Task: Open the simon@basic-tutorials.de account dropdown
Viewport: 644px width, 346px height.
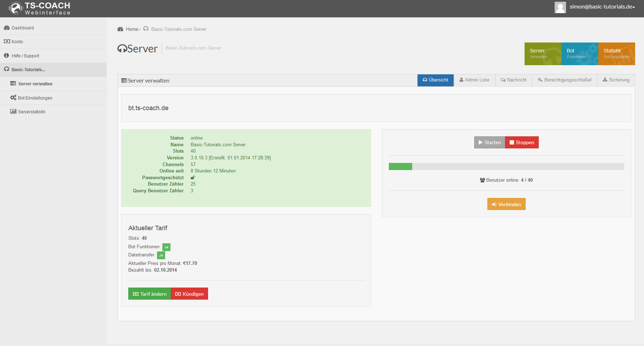Action: 602,7
